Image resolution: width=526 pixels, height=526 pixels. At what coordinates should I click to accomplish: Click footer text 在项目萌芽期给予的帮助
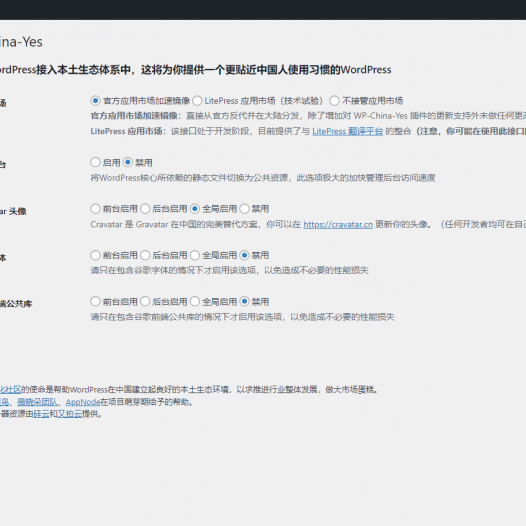point(147,402)
